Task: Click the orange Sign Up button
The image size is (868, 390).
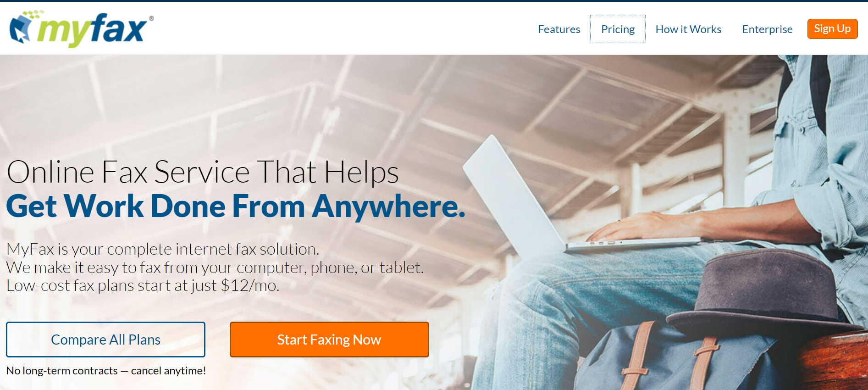Action: pos(832,29)
